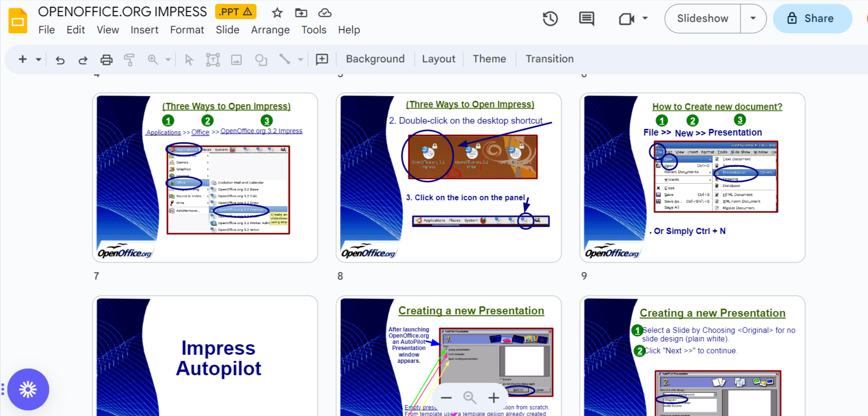Open the Edit menu
The height and width of the screenshot is (416, 868).
pos(76,30)
